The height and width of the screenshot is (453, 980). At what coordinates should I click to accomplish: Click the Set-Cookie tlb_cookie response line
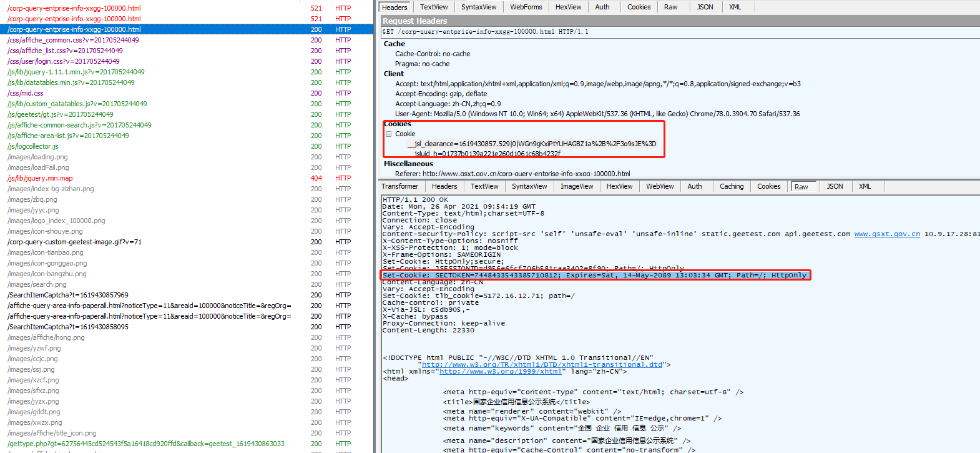(478, 296)
